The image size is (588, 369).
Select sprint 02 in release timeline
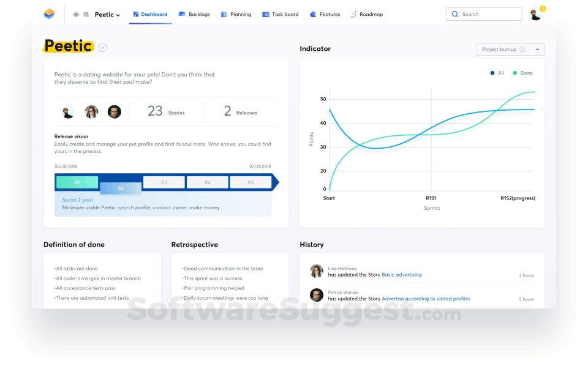pyautogui.click(x=121, y=188)
